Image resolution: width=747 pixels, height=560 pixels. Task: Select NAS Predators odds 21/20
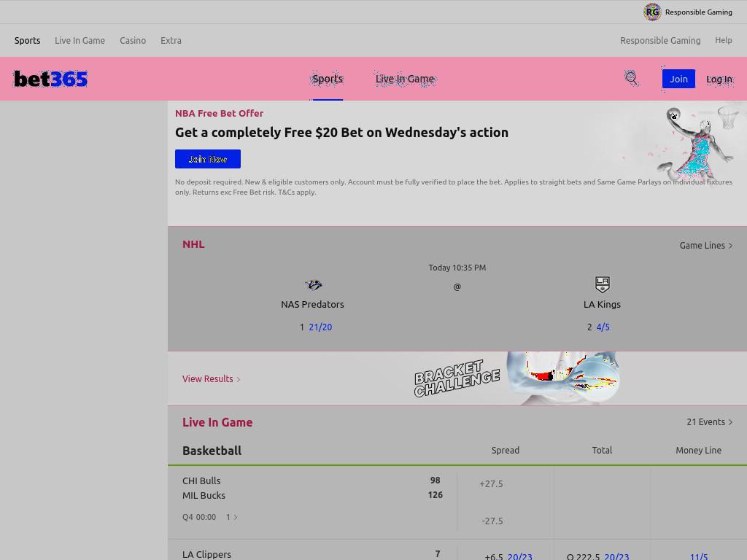[x=320, y=327]
